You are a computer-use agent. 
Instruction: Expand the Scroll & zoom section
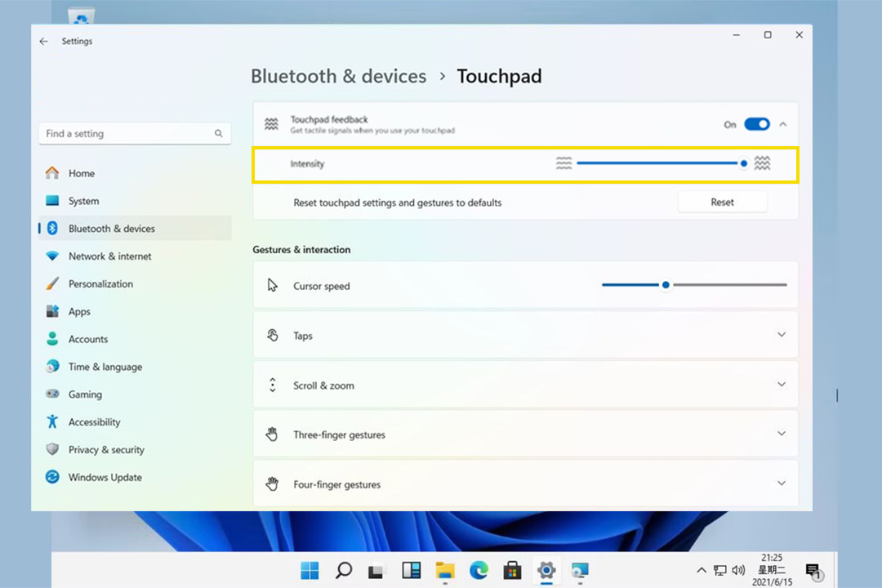(782, 385)
